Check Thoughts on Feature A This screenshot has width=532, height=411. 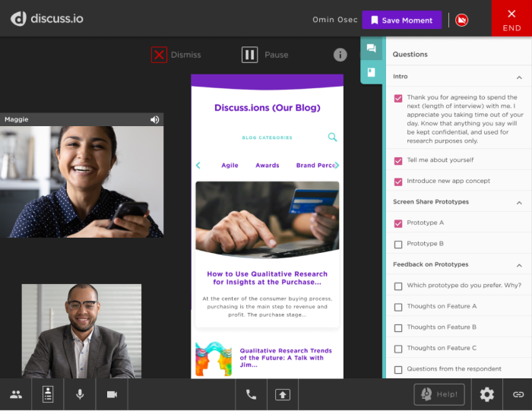(398, 307)
